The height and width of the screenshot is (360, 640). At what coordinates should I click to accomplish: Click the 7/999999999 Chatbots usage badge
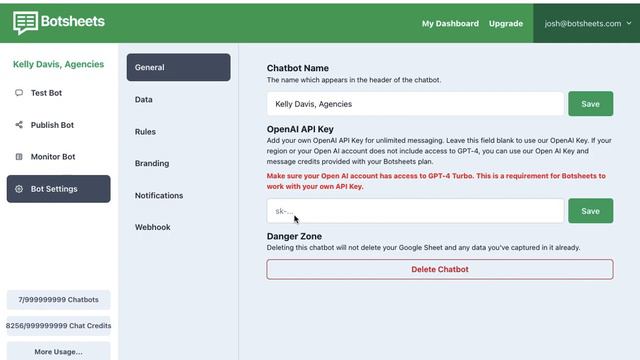click(x=58, y=300)
